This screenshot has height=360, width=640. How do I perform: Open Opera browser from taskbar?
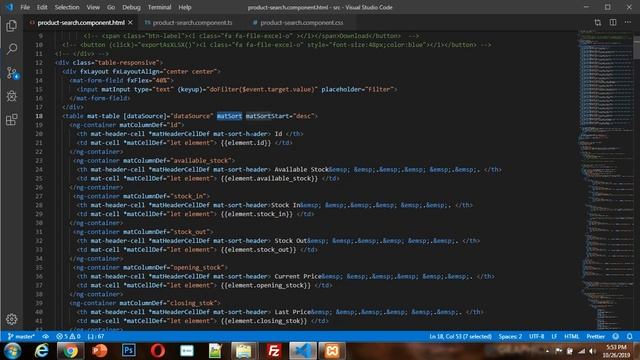pos(158,351)
